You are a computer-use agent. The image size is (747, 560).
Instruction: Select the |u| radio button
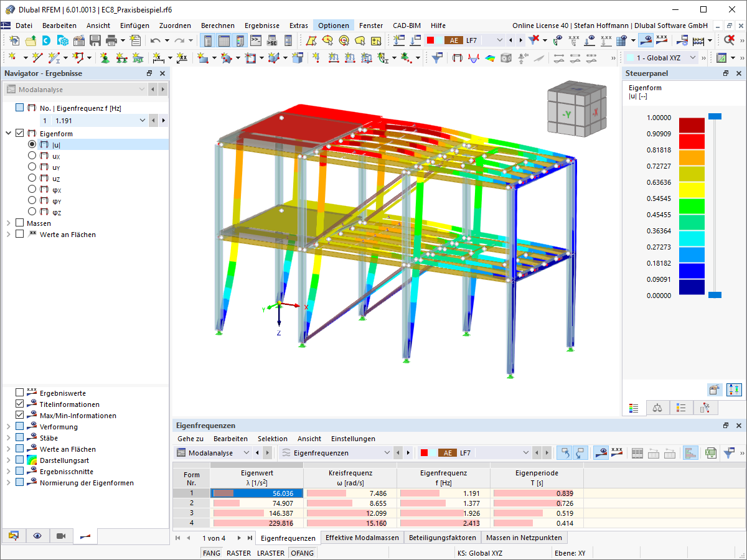tap(32, 144)
